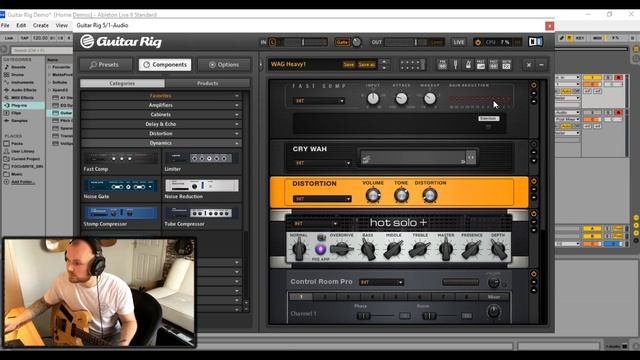Open the Cry Wah preset dropdown

pos(322,163)
